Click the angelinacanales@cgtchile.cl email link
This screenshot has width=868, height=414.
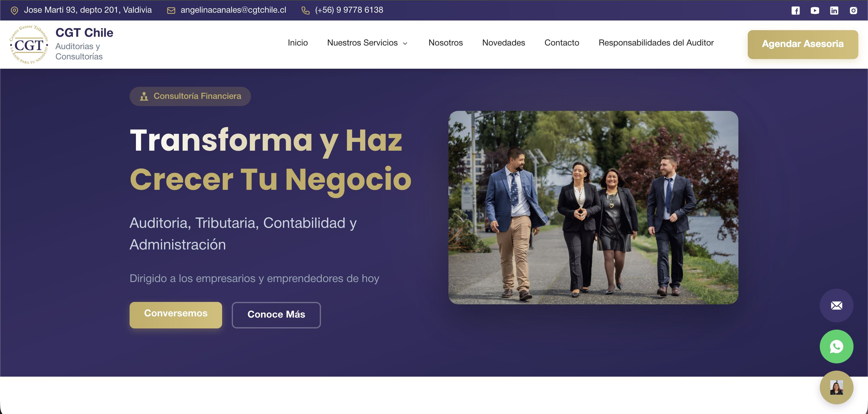click(233, 10)
